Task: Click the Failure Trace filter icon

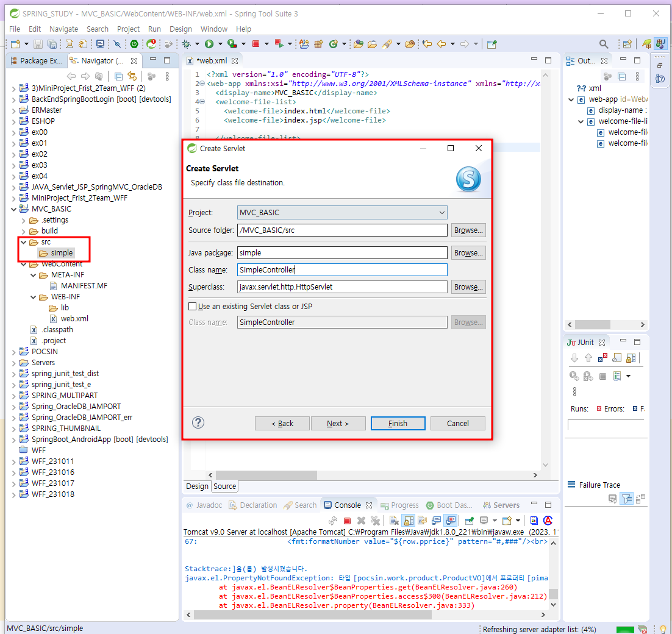Action: click(627, 499)
